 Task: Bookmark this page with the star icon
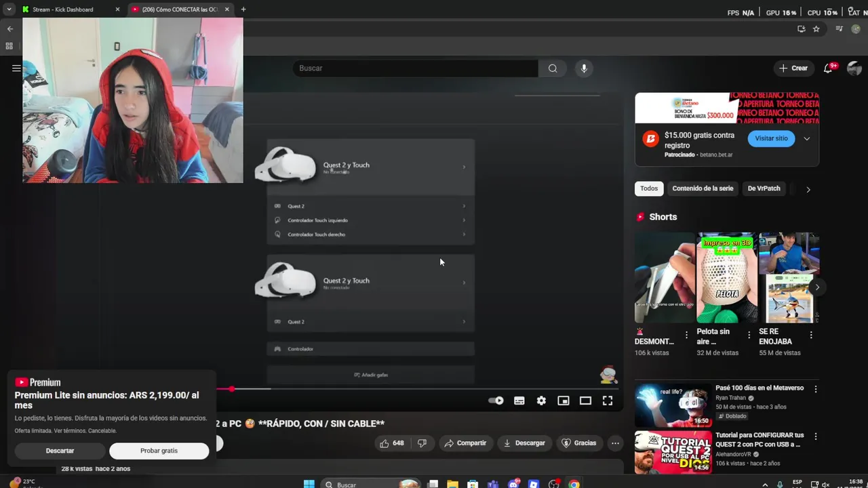click(816, 28)
